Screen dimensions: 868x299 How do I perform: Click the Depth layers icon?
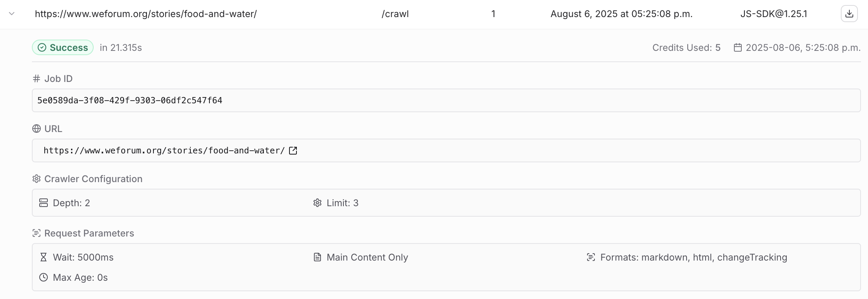click(x=44, y=203)
